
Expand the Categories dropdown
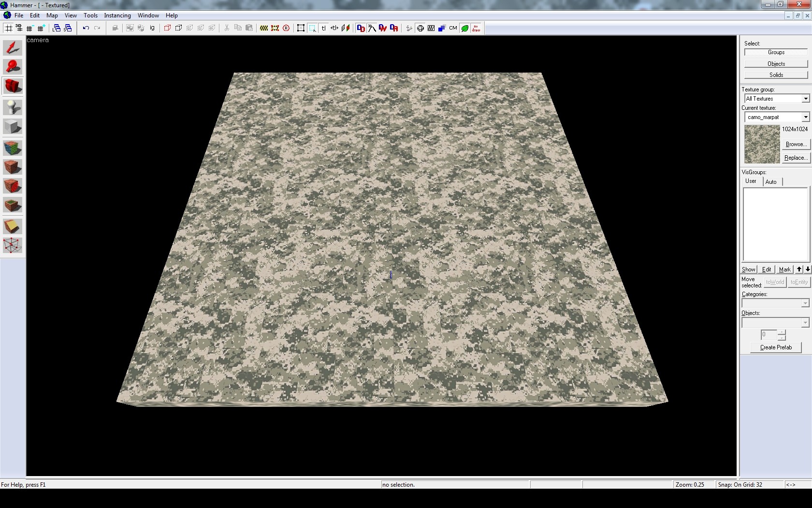tap(805, 303)
